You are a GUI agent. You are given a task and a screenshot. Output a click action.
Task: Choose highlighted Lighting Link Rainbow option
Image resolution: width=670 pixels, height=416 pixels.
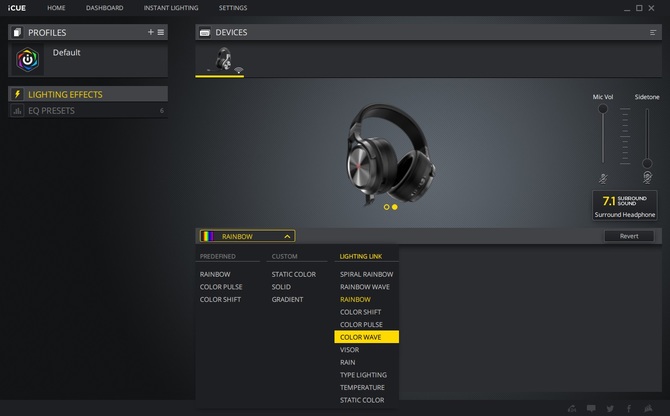(x=355, y=299)
